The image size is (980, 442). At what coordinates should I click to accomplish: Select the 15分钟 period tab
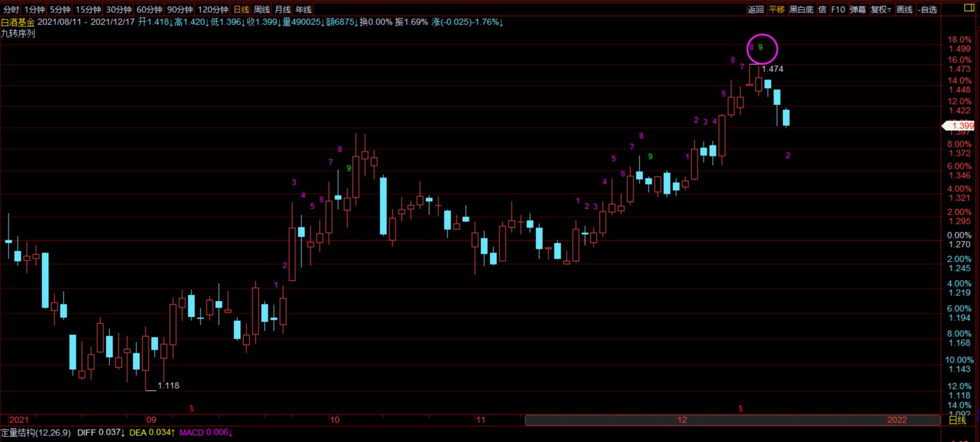[x=88, y=10]
